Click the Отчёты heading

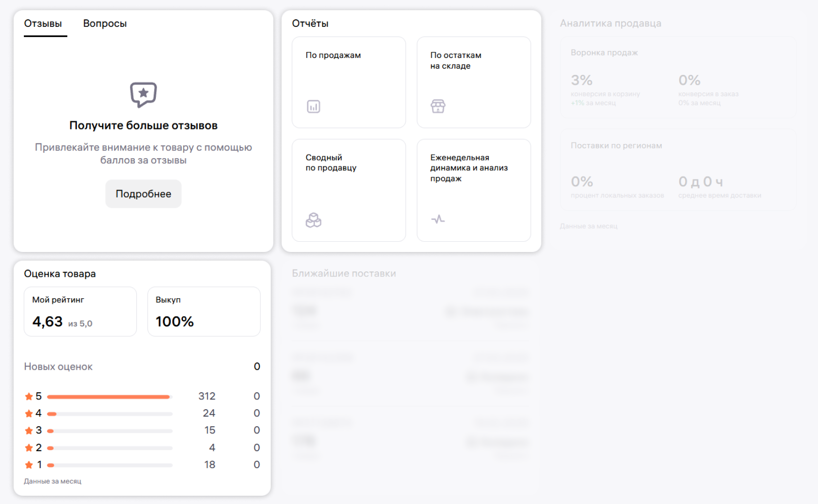point(310,23)
